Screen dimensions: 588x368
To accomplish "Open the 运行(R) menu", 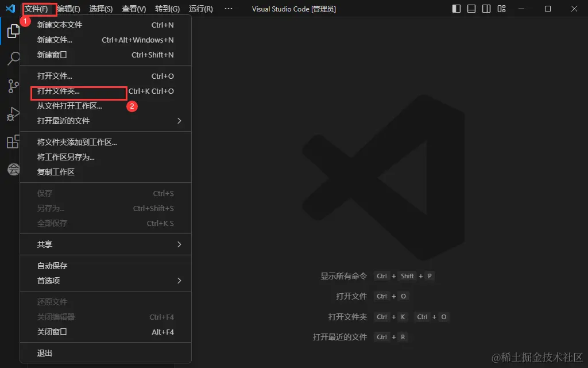I will tap(200, 9).
